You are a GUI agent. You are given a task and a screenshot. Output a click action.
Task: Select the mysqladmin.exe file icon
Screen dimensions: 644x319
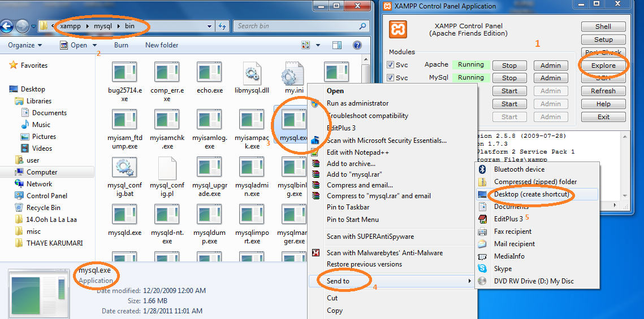click(252, 168)
